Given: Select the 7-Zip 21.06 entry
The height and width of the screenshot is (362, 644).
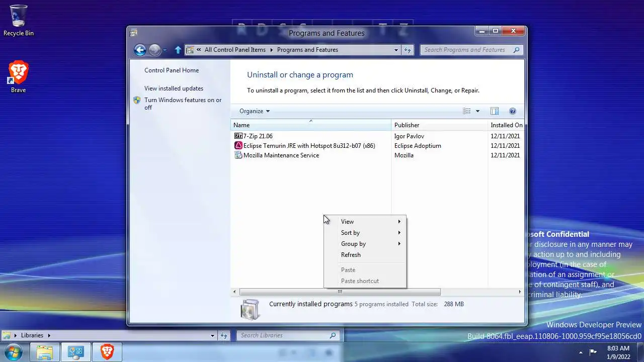Looking at the screenshot, I should point(258,136).
